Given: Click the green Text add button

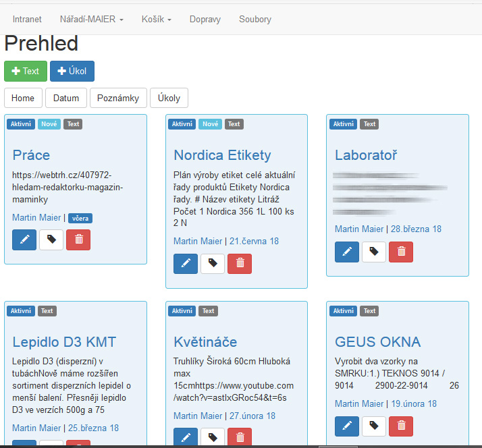Looking at the screenshot, I should (25, 71).
